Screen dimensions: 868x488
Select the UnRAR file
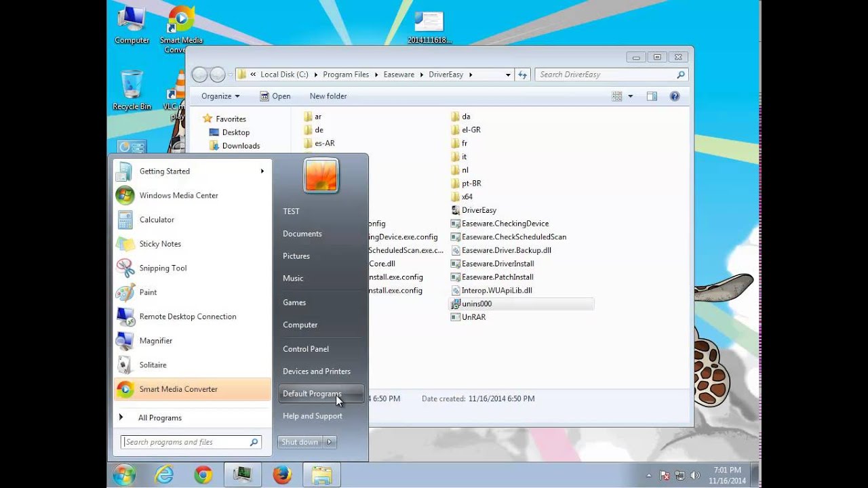pyautogui.click(x=468, y=317)
